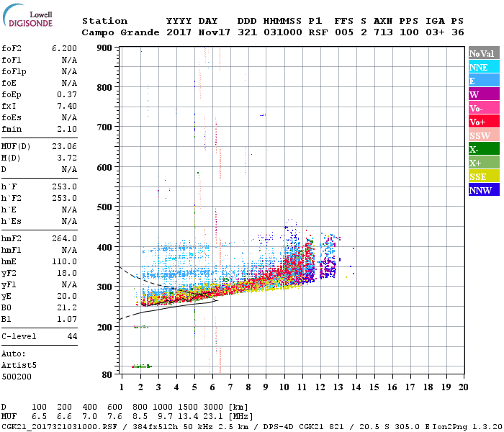Click the h`F value 253.0
Image resolution: width=504 pixels, height=432 pixels.
click(x=64, y=186)
